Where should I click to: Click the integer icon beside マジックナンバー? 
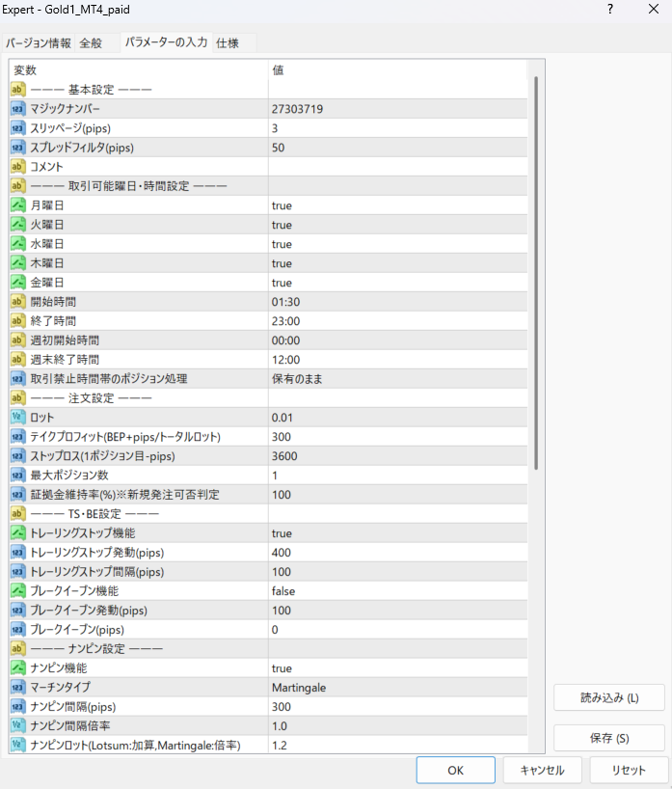click(x=18, y=109)
